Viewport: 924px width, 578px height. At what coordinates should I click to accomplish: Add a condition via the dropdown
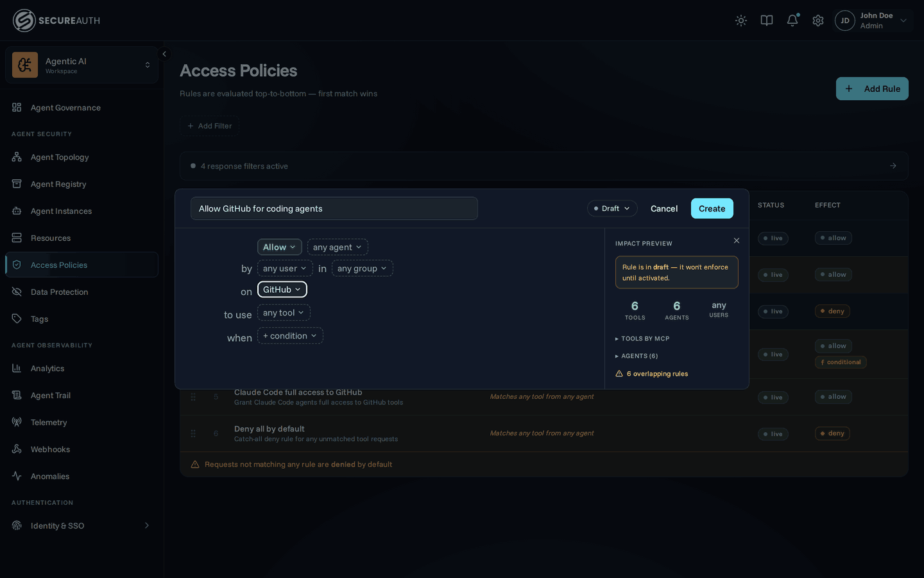point(290,336)
